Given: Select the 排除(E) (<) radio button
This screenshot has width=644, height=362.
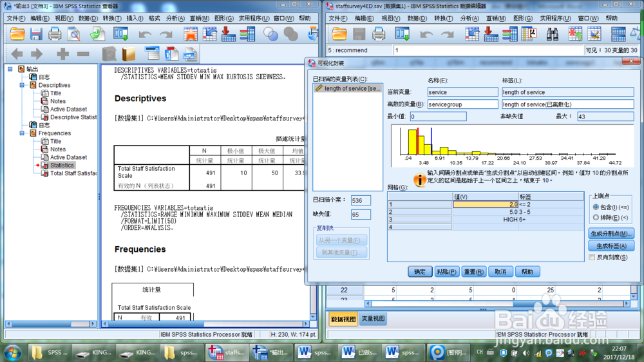Looking at the screenshot, I should click(596, 217).
